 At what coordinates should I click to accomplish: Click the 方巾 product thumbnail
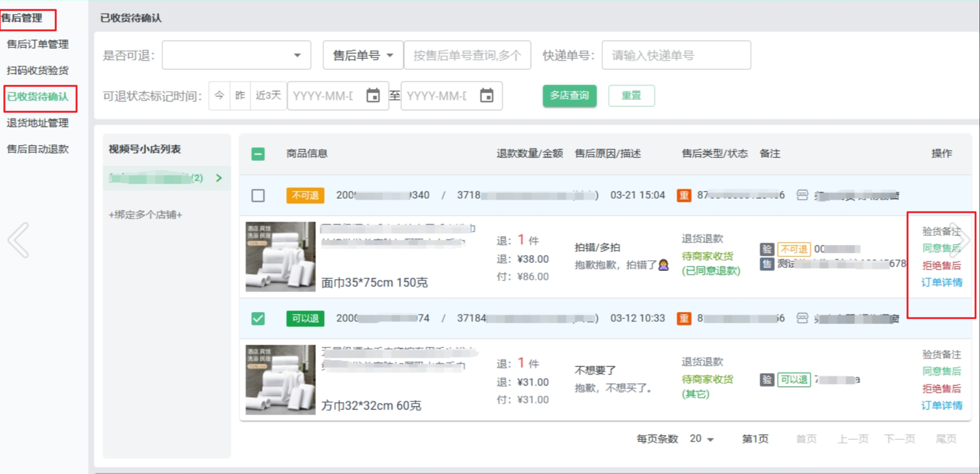pyautogui.click(x=280, y=380)
